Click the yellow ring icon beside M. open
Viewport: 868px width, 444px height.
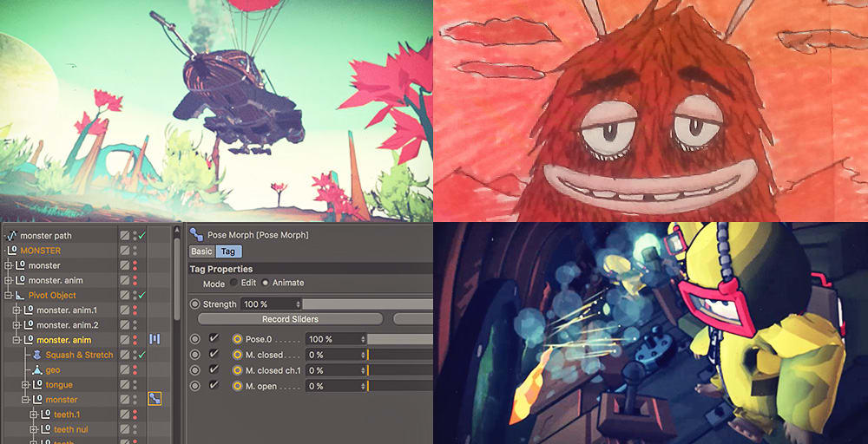pyautogui.click(x=238, y=386)
